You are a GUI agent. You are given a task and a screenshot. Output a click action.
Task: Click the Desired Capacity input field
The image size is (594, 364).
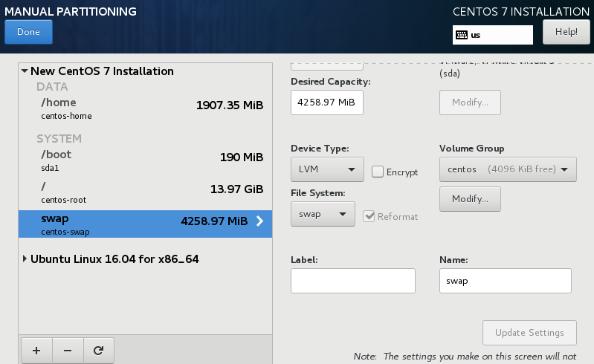pyautogui.click(x=327, y=103)
